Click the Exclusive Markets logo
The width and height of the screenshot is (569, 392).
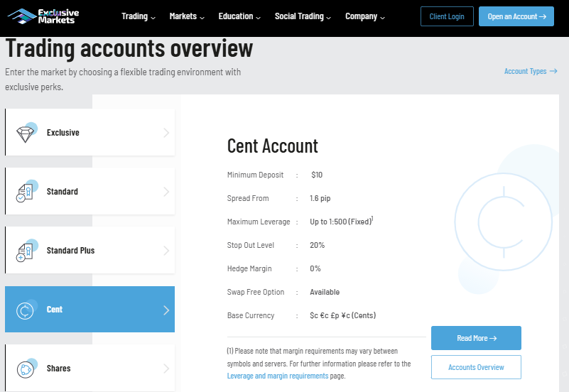click(43, 16)
